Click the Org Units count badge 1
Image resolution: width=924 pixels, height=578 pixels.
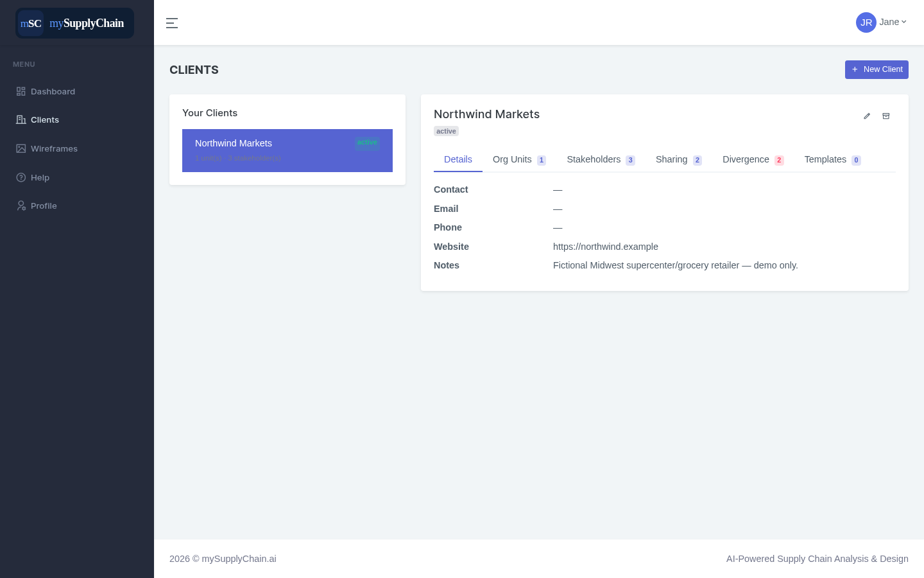tap(542, 161)
